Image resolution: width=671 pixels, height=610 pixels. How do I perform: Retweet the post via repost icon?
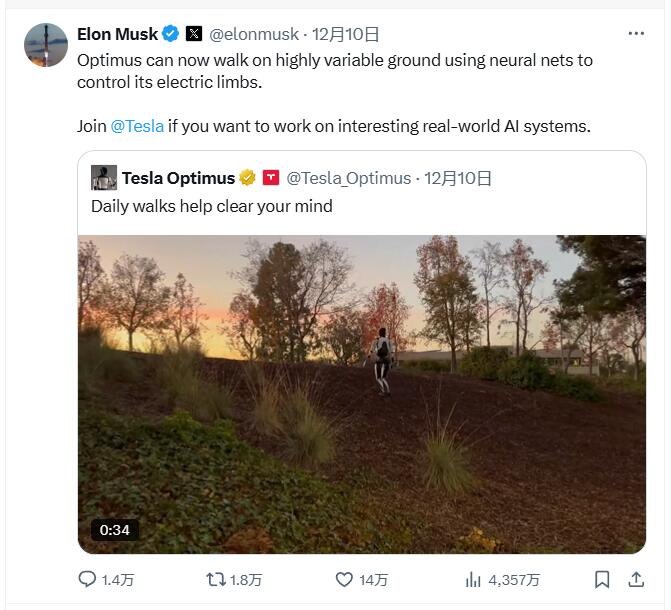pyautogui.click(x=215, y=579)
